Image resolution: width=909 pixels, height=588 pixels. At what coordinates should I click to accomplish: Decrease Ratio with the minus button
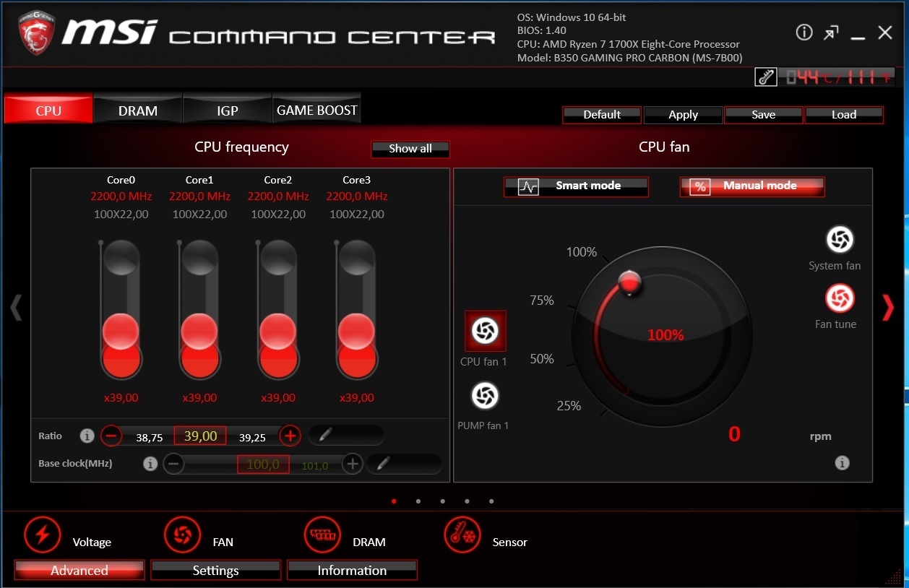point(111,436)
